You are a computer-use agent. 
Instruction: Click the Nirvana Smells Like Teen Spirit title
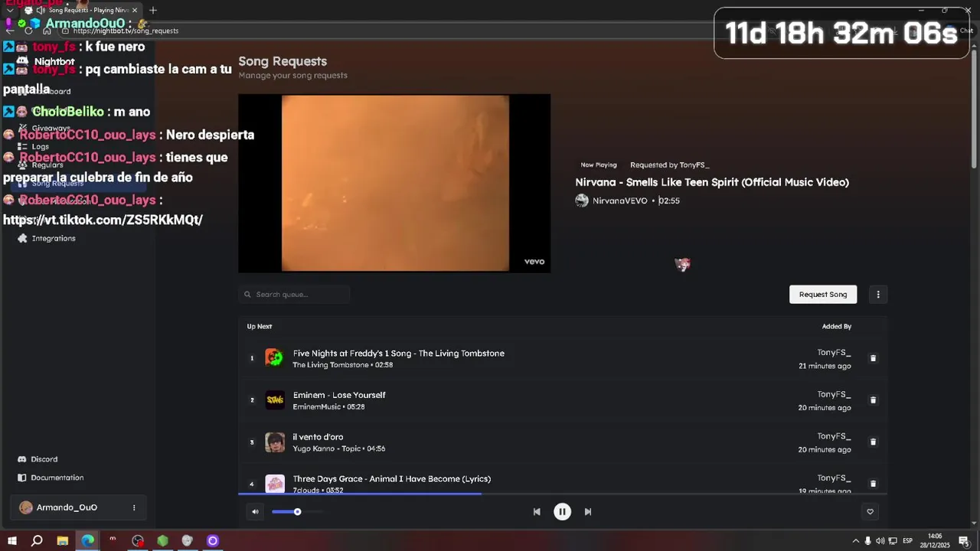[x=712, y=182]
